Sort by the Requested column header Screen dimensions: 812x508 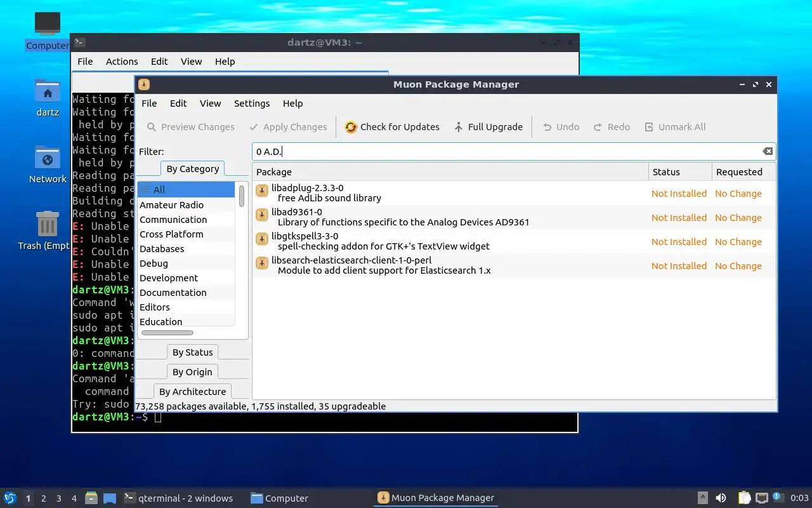pyautogui.click(x=743, y=172)
